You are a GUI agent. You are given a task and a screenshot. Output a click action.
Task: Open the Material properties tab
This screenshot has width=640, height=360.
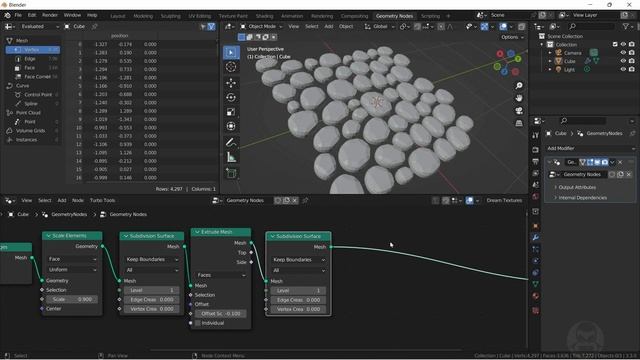pyautogui.click(x=536, y=296)
